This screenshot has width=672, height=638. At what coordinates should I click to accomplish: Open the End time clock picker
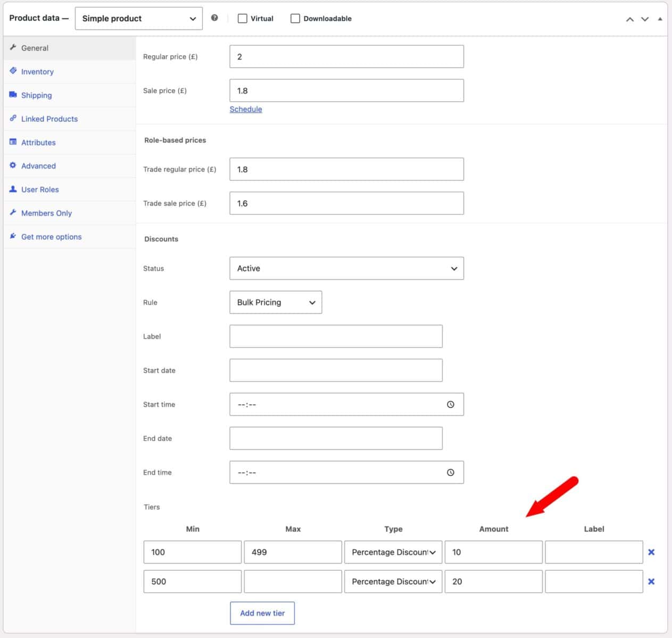451,473
